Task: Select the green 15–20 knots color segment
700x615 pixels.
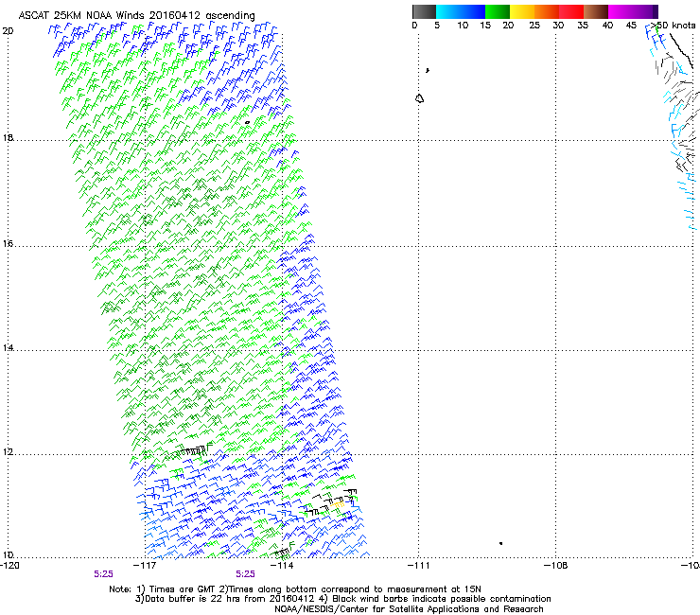Action: [x=498, y=11]
